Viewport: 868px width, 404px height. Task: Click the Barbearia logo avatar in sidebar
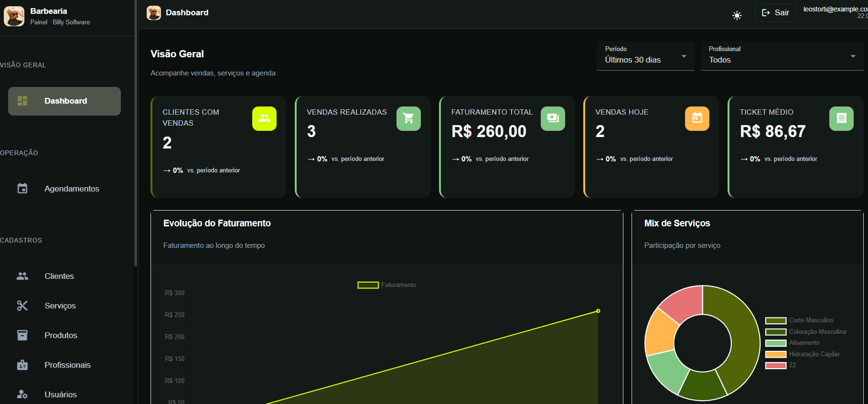point(14,16)
